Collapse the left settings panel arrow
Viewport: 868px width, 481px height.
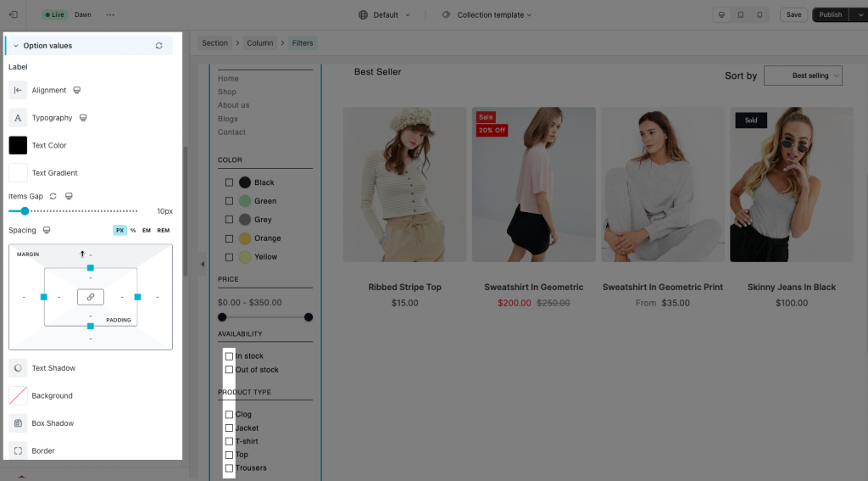[203, 265]
